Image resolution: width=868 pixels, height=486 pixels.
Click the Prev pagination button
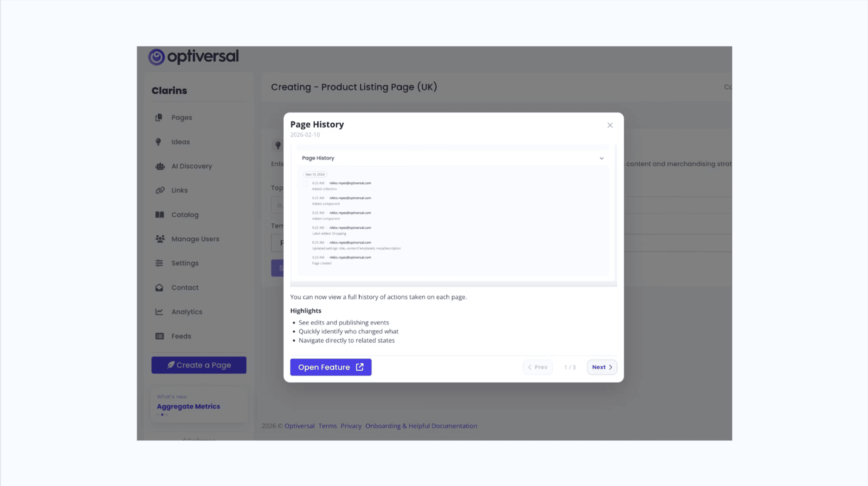point(538,367)
